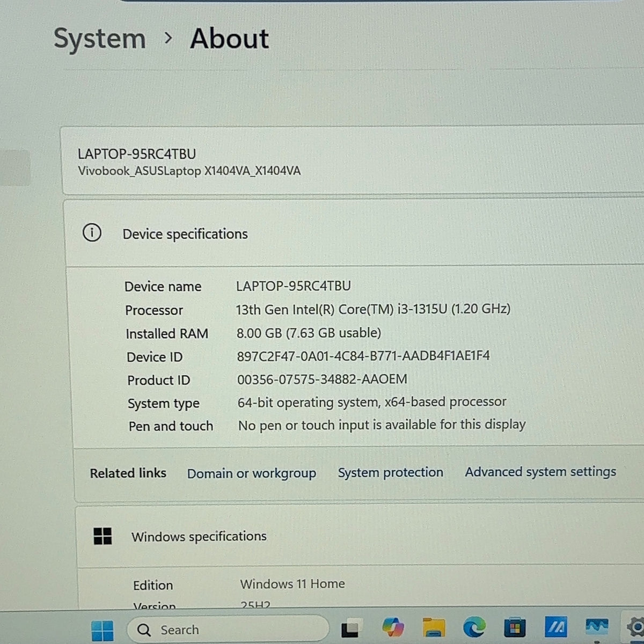
Task: Select the Product ID value 00356-07575-34882-AAOEM
Action: [322, 379]
